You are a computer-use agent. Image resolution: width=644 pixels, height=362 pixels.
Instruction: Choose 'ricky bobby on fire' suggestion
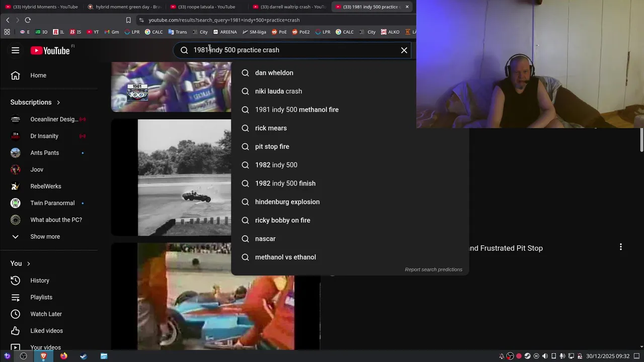(350, 220)
